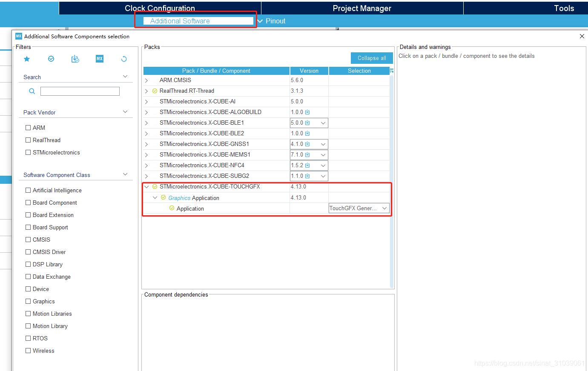The width and height of the screenshot is (588, 371).
Task: Click the download icon in X-CUBE-MEMS1 version
Action: pos(307,155)
